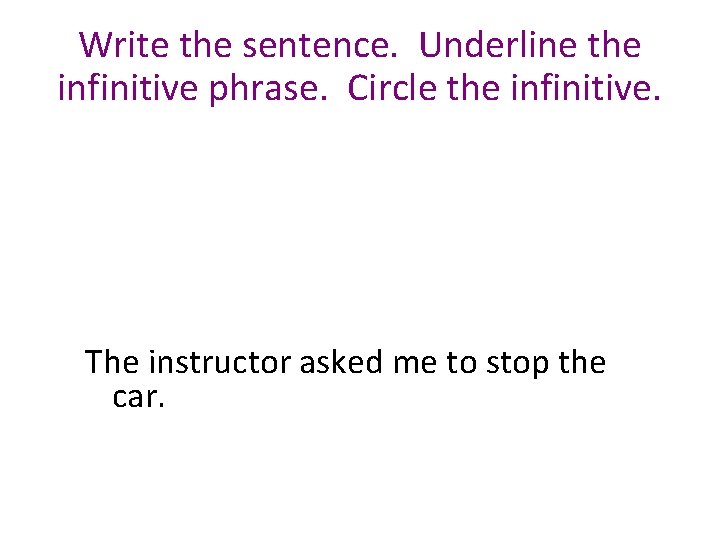Click "the" between "Write" and "sentence."

point(206,45)
